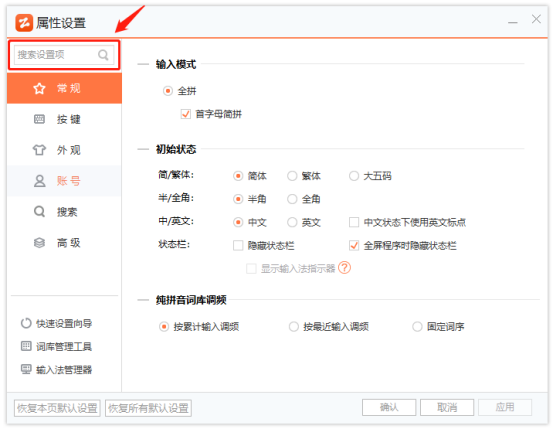
Task: Click the orange question mark help icon
Action: click(344, 268)
